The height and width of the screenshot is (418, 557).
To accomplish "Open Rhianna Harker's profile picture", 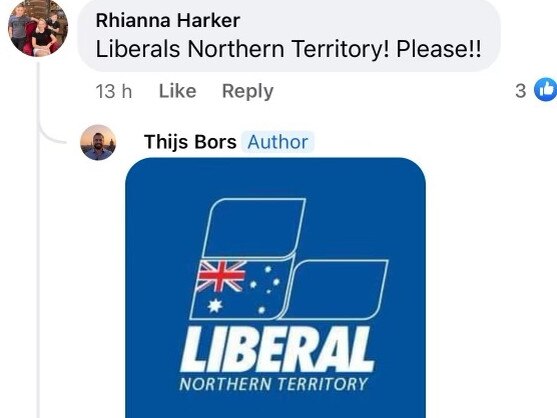I will coord(38,27).
